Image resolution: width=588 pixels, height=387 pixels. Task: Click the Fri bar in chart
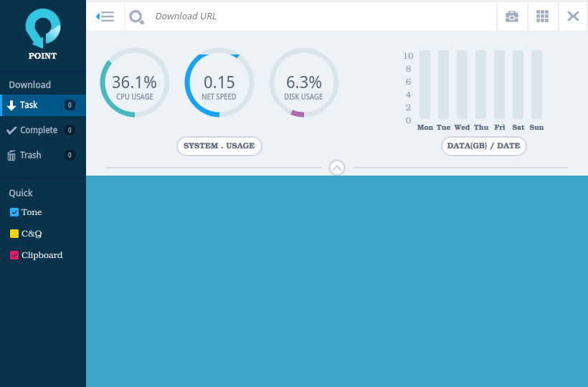click(500, 85)
